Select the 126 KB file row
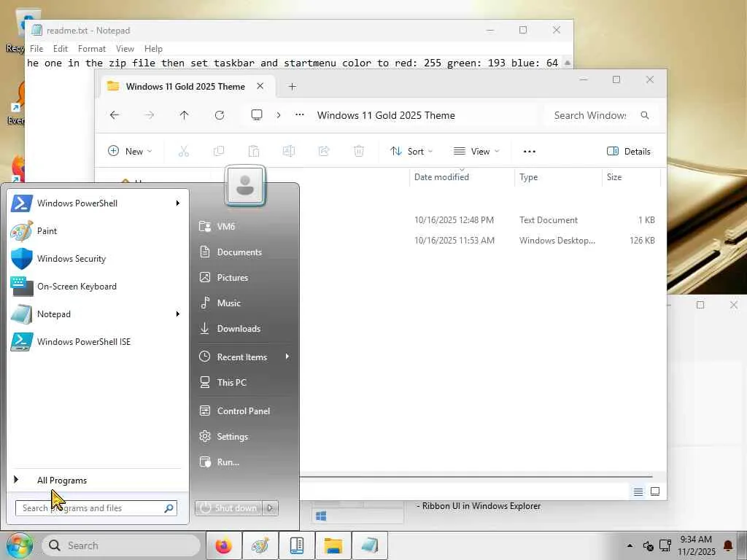This screenshot has width=747, height=560. (x=481, y=241)
